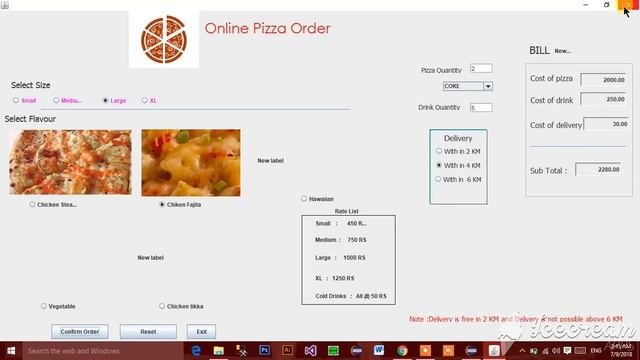Click the Cost of pizza field

pyautogui.click(x=603, y=80)
